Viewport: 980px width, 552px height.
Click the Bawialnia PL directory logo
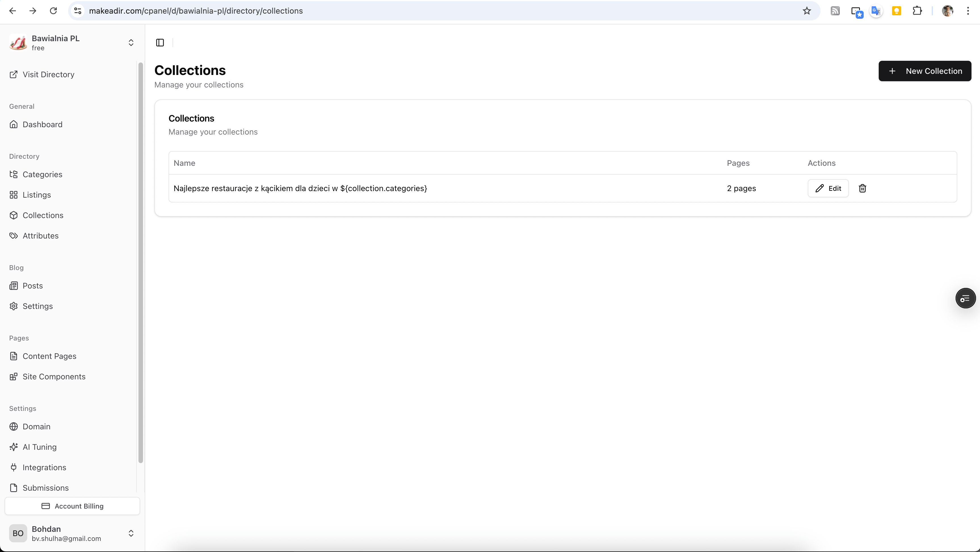point(18,43)
